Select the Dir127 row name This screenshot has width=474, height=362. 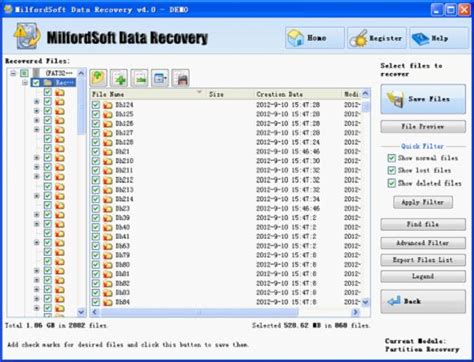tap(124, 133)
